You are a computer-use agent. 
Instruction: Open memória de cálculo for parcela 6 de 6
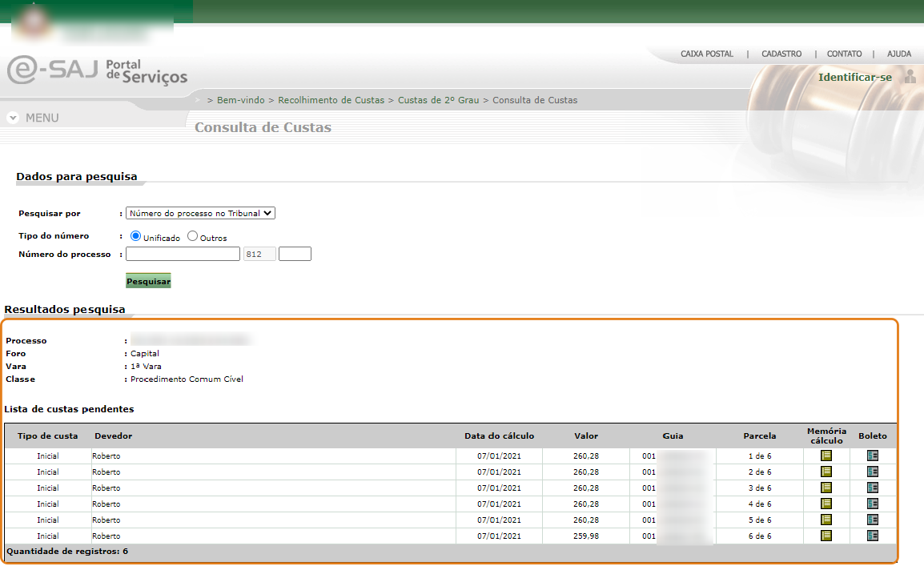826,536
